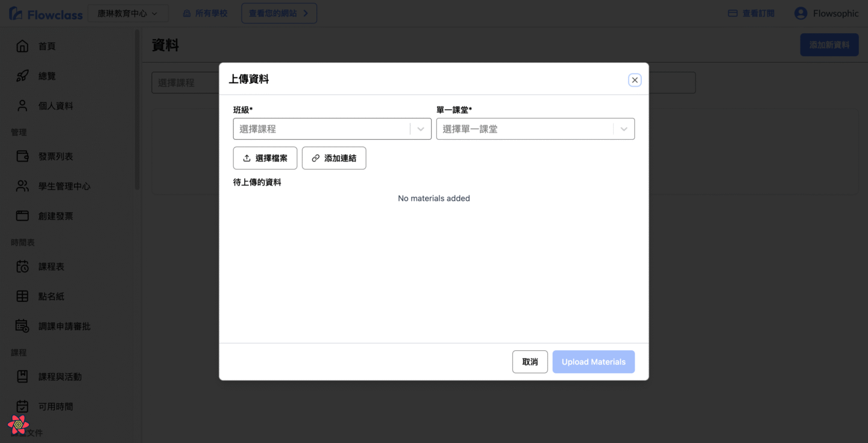Click the Flowsophic user avatar icon
Viewport: 868px width, 443px height.
800,13
